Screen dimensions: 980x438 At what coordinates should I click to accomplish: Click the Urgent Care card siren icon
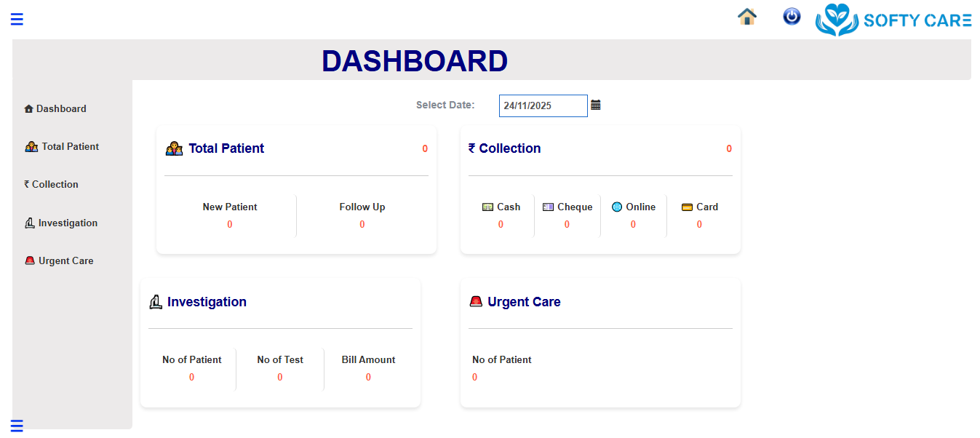point(476,301)
